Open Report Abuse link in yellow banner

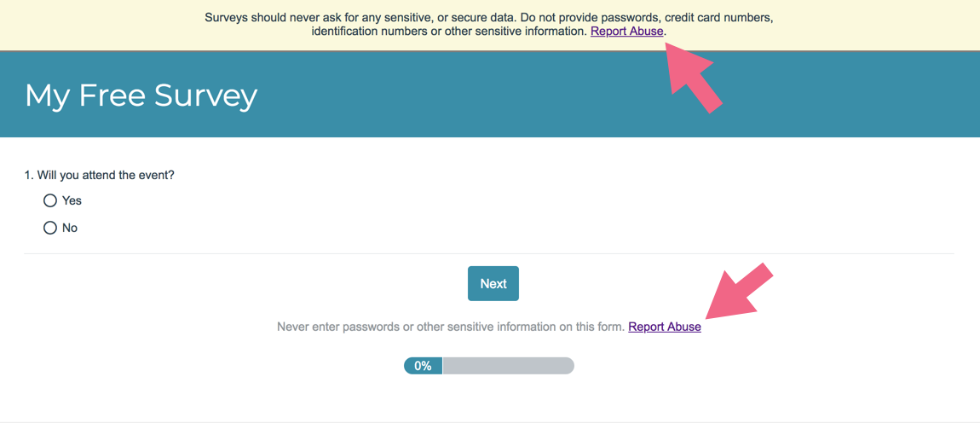(626, 32)
